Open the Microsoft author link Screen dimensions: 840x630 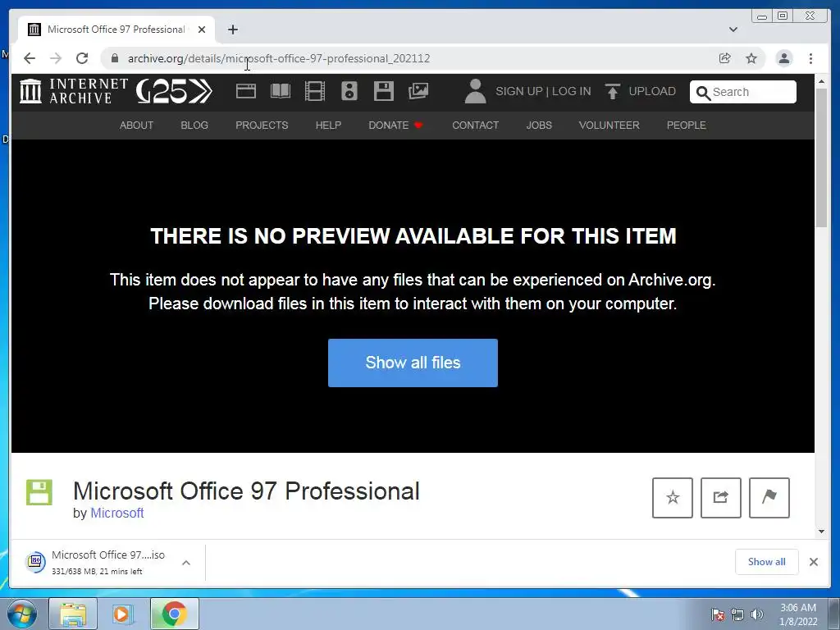(x=116, y=513)
